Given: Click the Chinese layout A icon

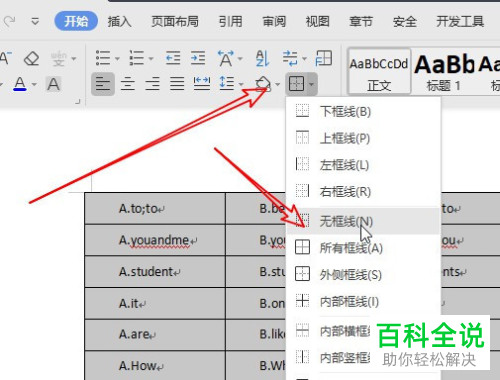Looking at the screenshot, I should click(226, 58).
